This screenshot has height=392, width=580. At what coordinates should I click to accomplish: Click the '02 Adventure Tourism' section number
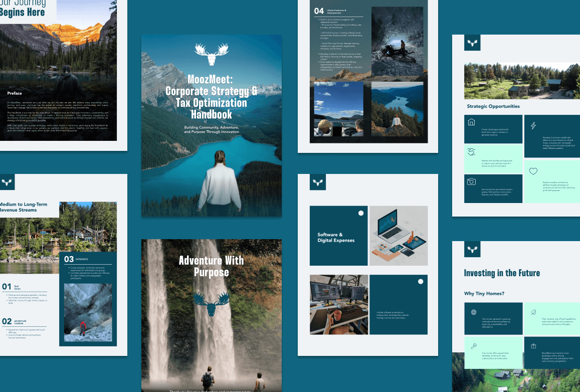(x=7, y=321)
